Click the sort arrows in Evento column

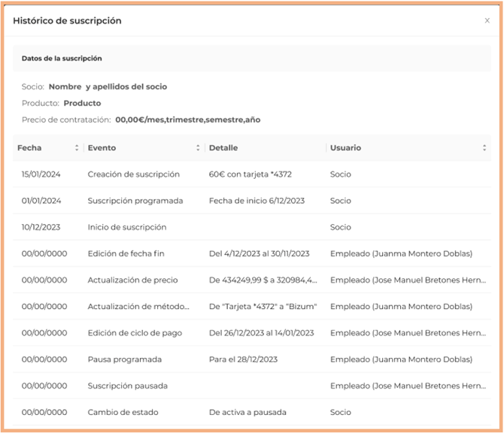[198, 148]
